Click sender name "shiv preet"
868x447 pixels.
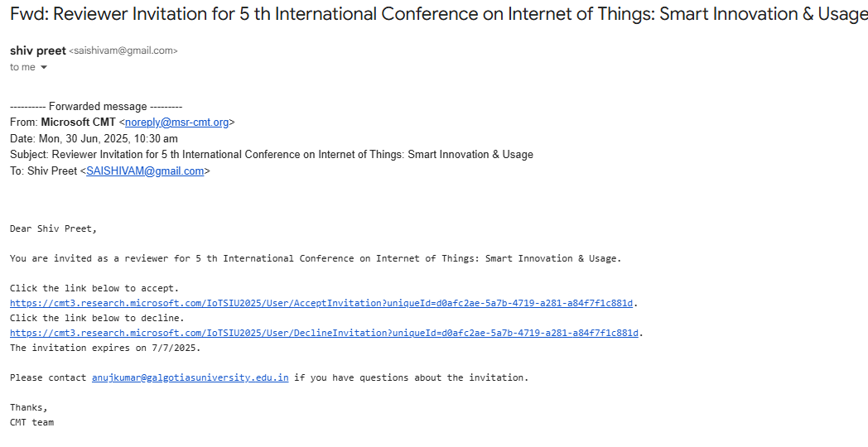click(37, 50)
